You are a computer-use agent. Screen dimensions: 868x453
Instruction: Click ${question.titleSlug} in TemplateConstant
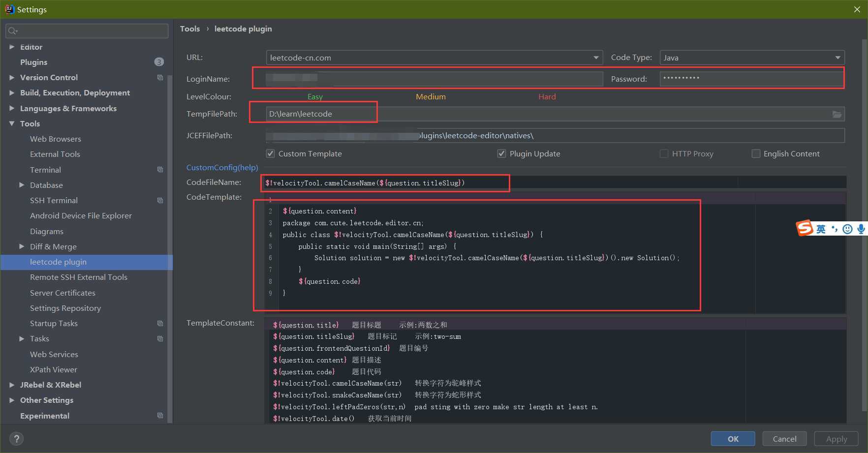(x=313, y=336)
